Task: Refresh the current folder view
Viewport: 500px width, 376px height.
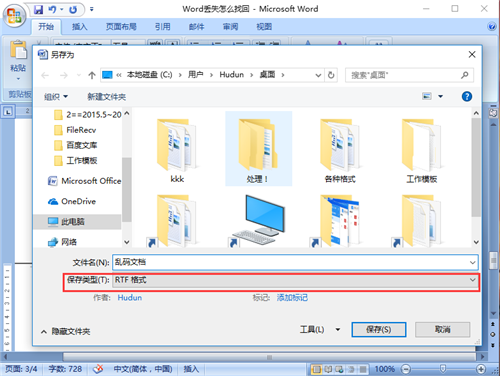Action: coord(331,75)
